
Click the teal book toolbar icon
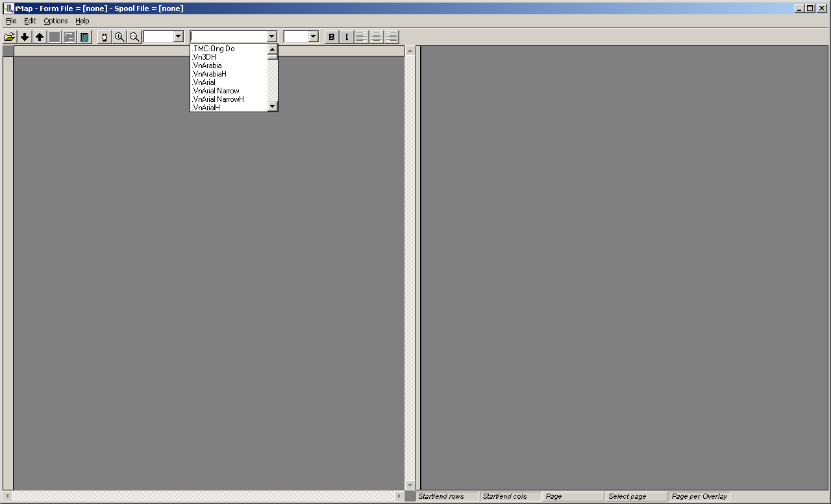84,37
